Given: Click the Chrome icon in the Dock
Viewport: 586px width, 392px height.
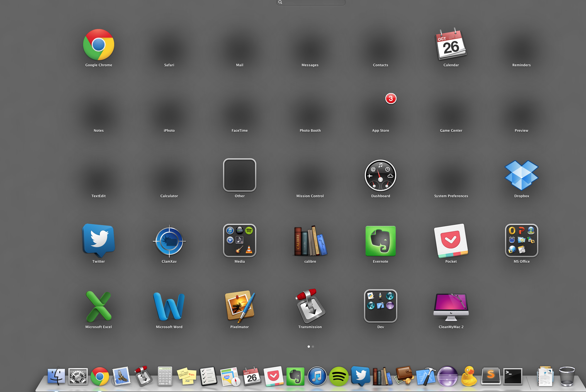Looking at the screenshot, I should (x=99, y=376).
